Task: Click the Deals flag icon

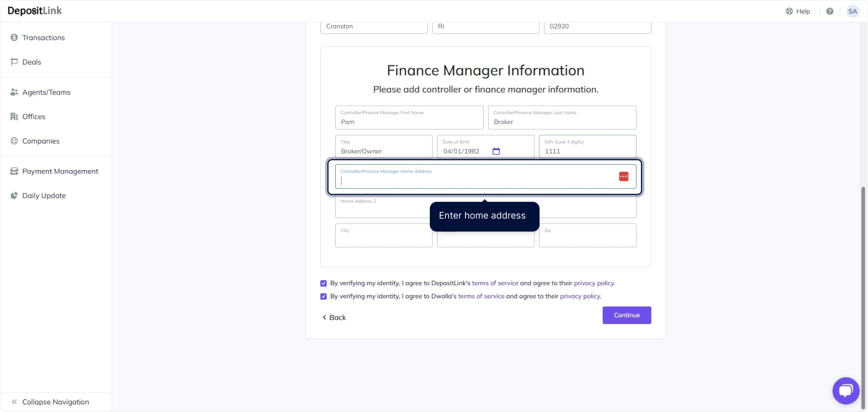Action: (14, 62)
